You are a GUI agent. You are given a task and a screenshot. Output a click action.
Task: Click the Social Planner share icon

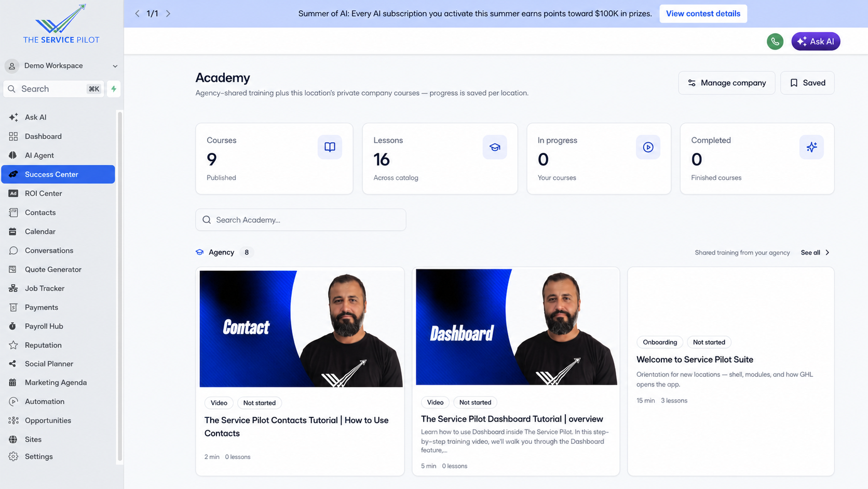(x=13, y=364)
